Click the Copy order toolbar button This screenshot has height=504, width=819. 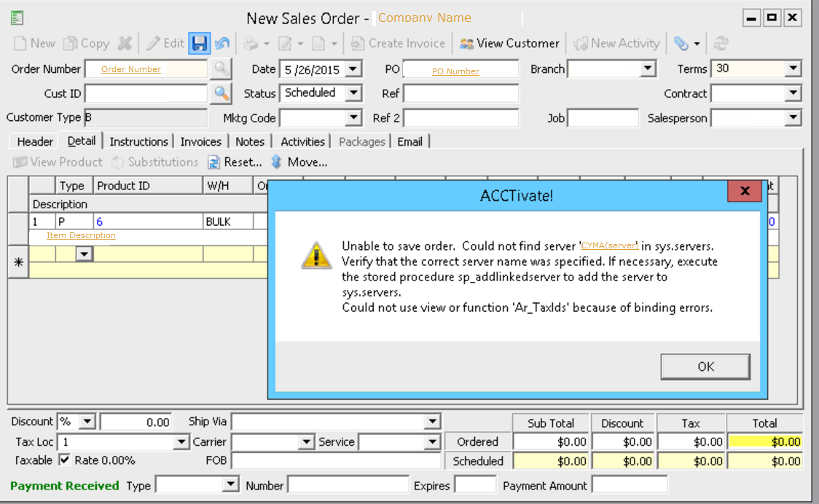(87, 44)
